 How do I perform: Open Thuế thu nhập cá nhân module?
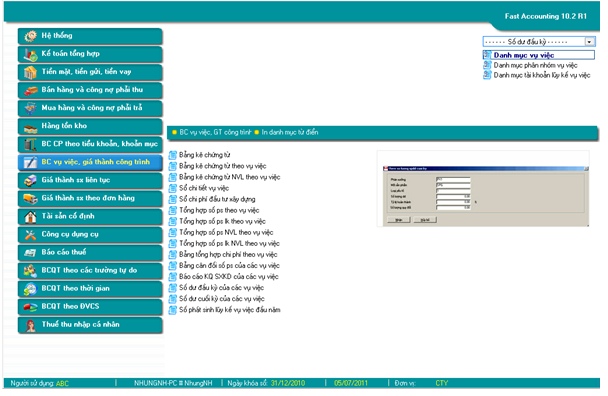[90, 325]
